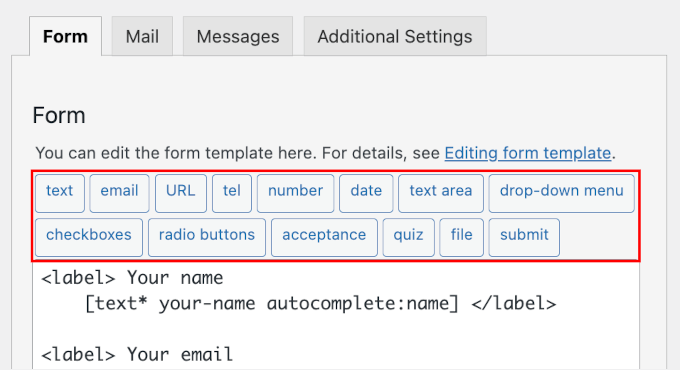Insert an acceptance form tag
The width and height of the screenshot is (680, 370).
coord(324,238)
